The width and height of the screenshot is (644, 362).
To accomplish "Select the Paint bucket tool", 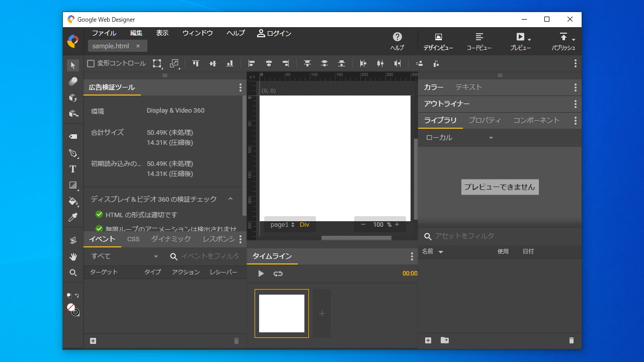I will click(73, 201).
